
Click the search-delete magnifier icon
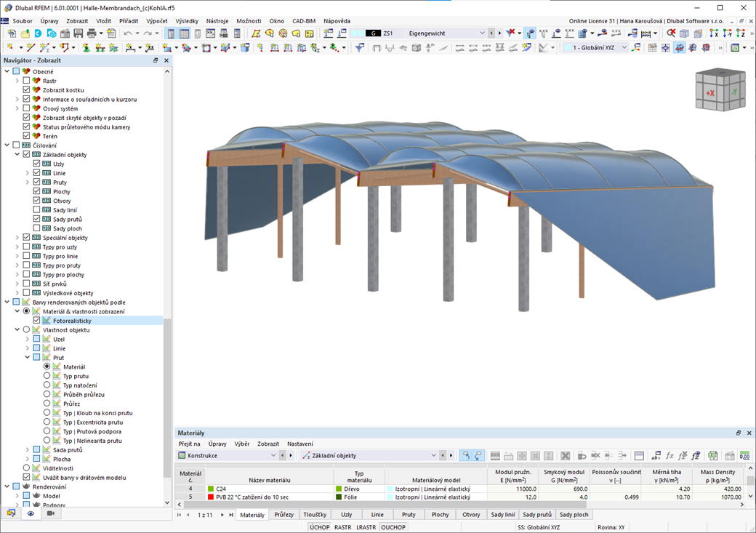[x=671, y=33]
